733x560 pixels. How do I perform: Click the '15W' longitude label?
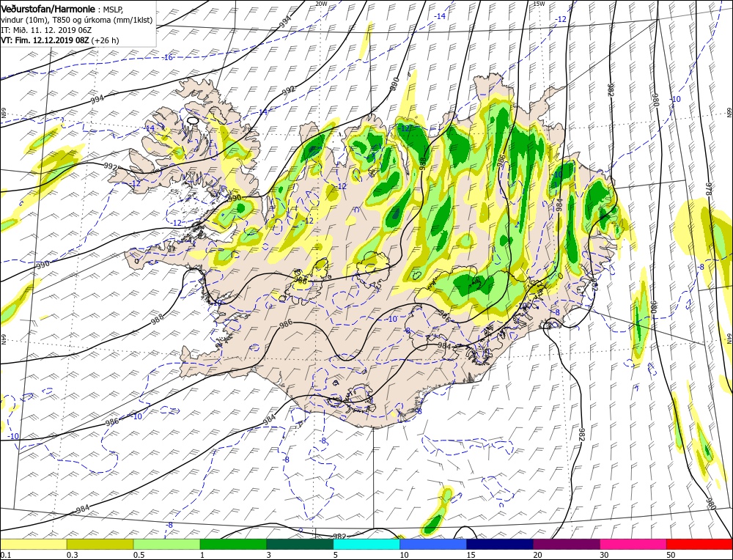pos(539,4)
